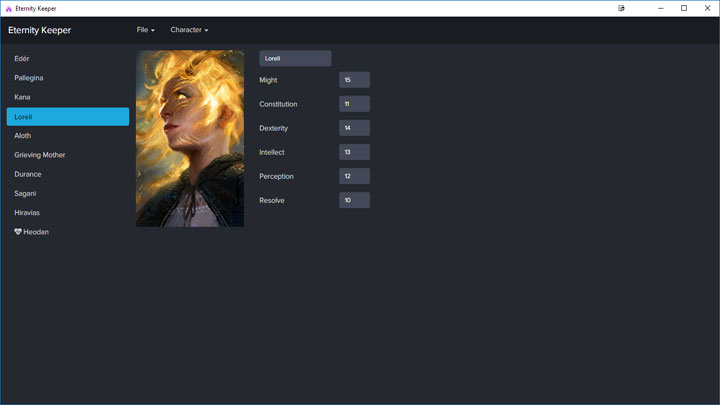This screenshot has height=405, width=720.
Task: Click the Eternity Keeper header brand text
Action: point(40,30)
